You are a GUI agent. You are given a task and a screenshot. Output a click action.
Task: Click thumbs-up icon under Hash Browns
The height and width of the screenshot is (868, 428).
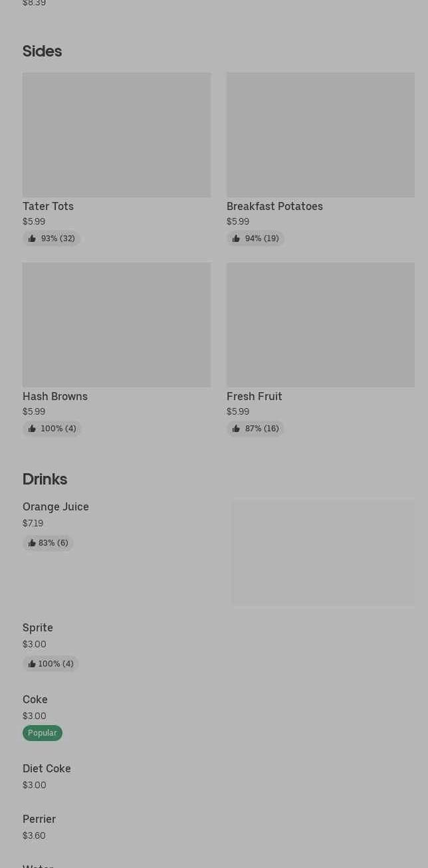[x=32, y=429]
